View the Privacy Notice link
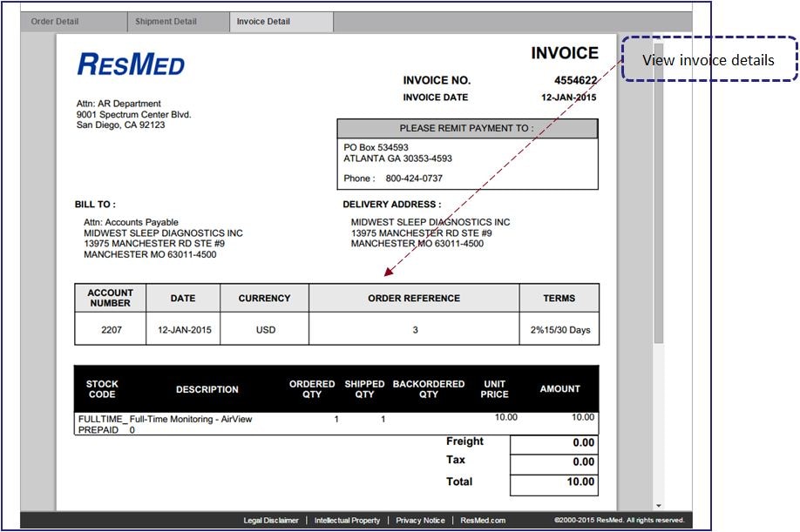Viewport: 800px width, 532px height. point(420,521)
